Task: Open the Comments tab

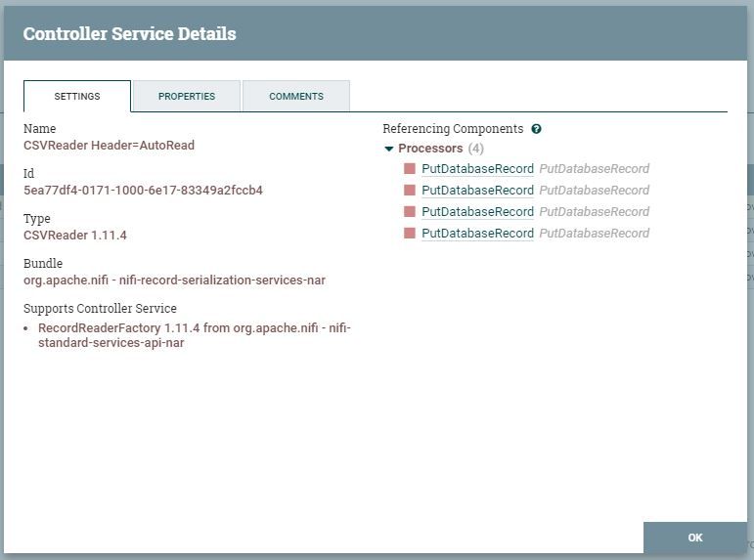Action: pyautogui.click(x=296, y=96)
